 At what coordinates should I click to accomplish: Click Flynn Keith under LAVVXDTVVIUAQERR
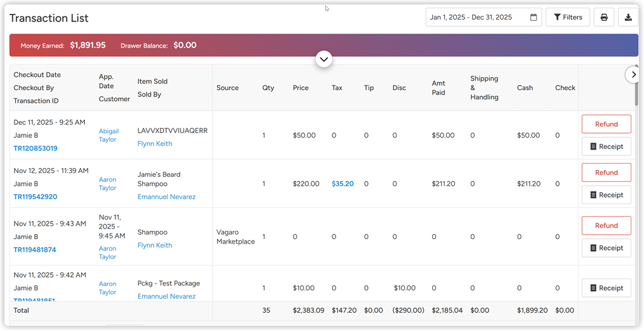coord(155,144)
